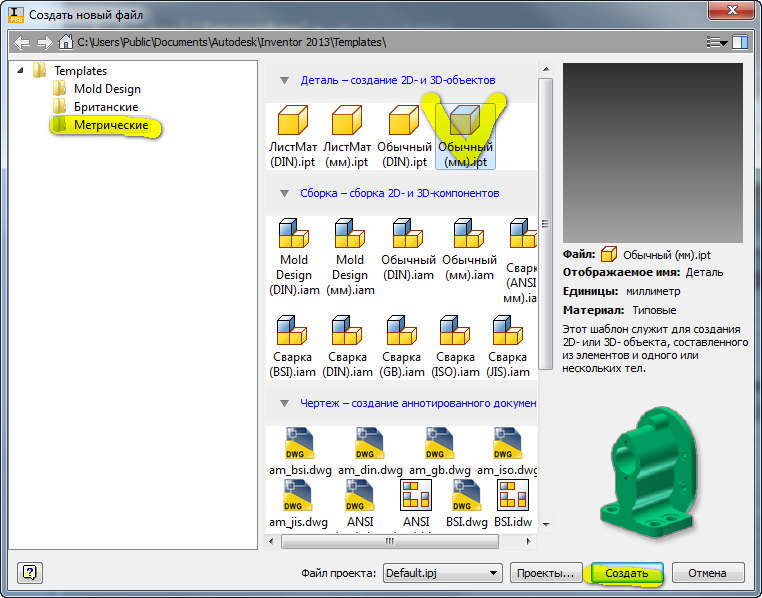The height and width of the screenshot is (598, 762).
Task: Select Сварка (BSI).iam template
Action: [292, 346]
